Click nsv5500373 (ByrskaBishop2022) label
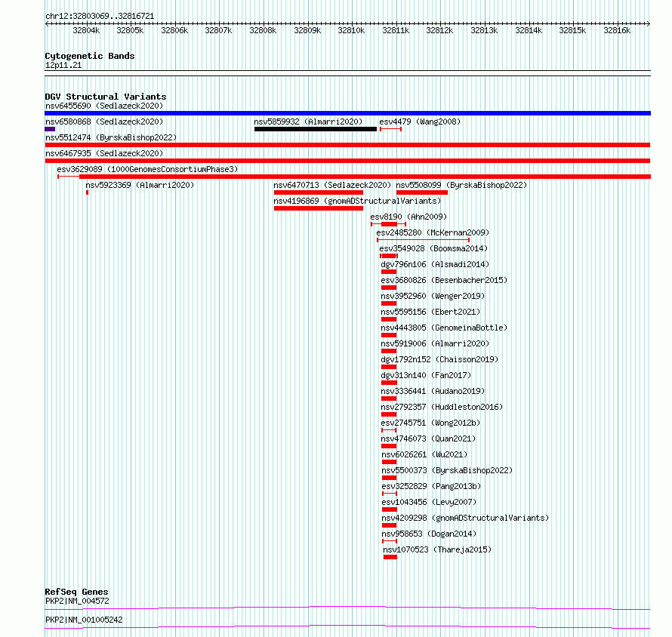Image resolution: width=672 pixels, height=637 pixels. point(447,470)
